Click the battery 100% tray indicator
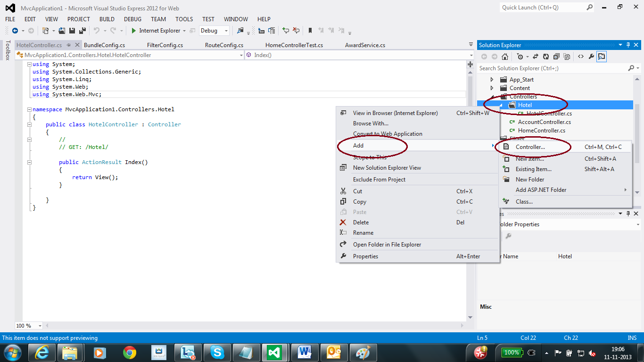 (512, 353)
